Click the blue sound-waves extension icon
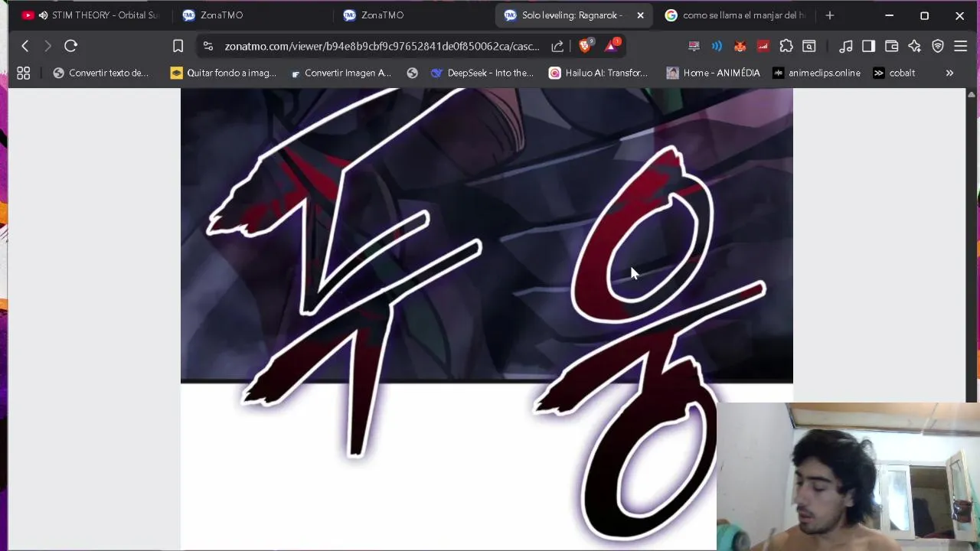 [717, 46]
